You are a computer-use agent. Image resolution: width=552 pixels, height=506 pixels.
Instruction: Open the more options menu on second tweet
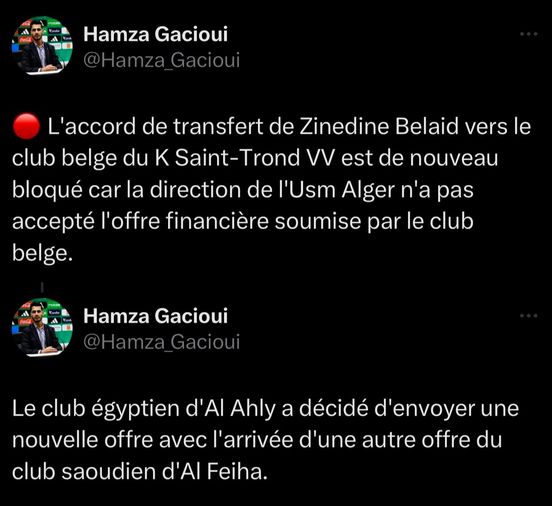(x=529, y=316)
